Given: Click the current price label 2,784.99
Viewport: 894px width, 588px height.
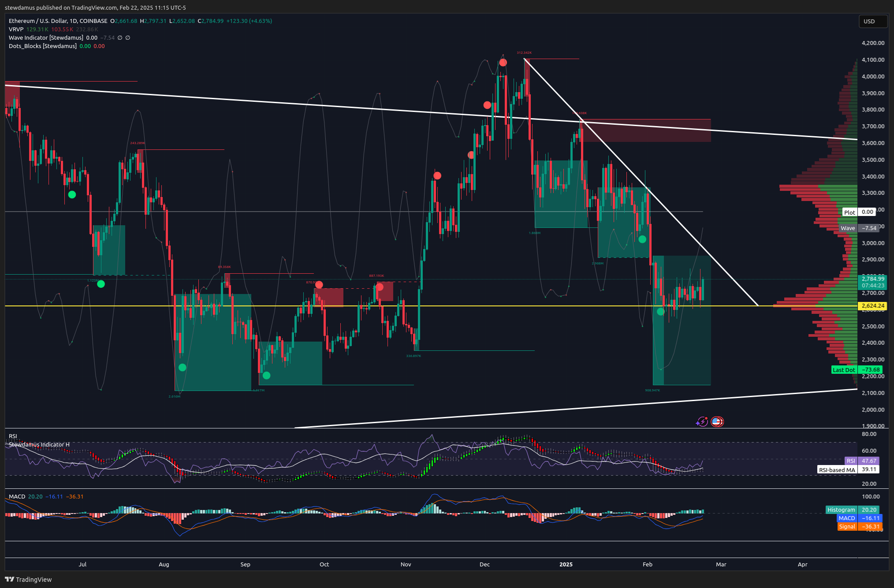Looking at the screenshot, I should click(873, 279).
